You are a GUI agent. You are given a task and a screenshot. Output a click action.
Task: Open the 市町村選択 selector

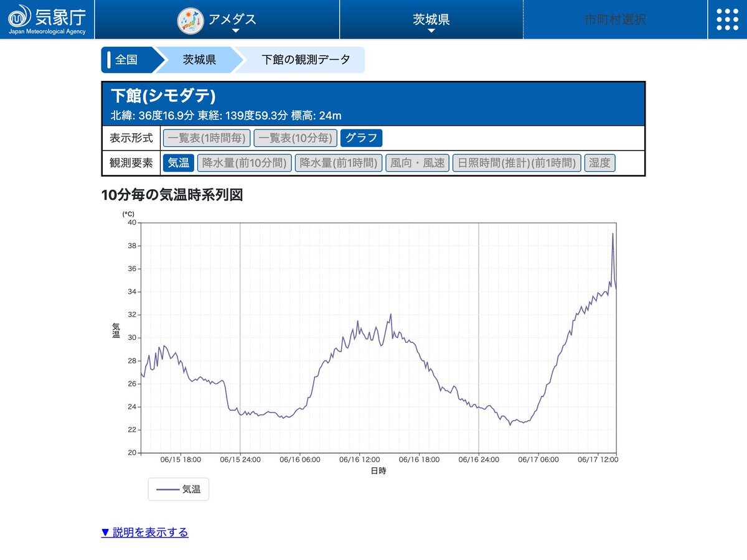[x=615, y=19]
